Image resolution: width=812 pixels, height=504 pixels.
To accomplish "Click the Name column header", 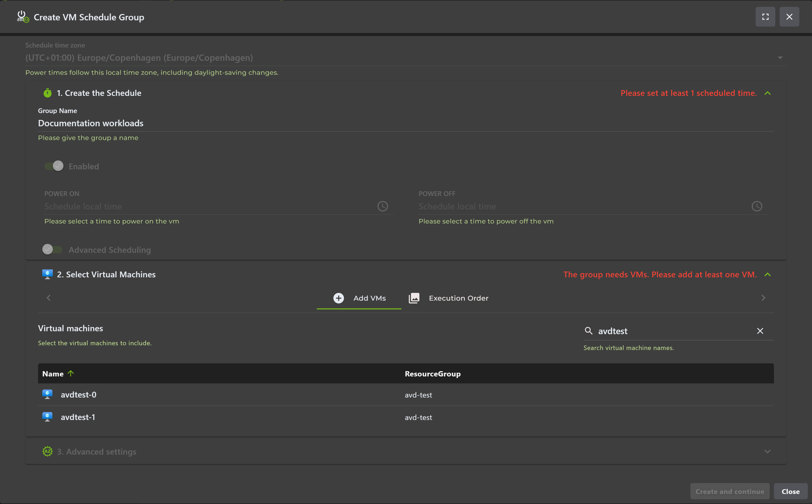I will click(x=53, y=374).
